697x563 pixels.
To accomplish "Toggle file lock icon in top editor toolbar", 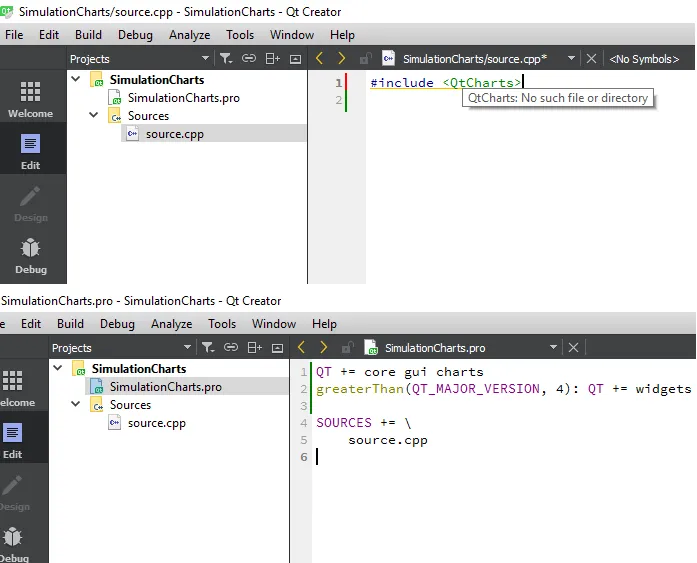I will coord(365,59).
